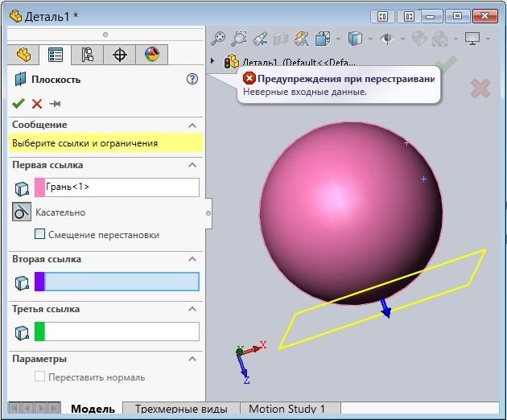Click the green third reference swatch
Screen dimensions: 507x420
click(39, 331)
